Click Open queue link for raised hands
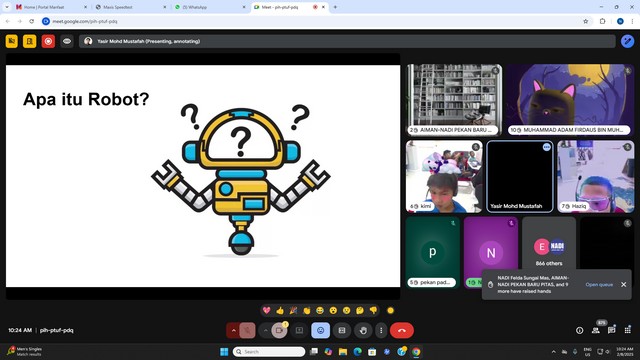The width and height of the screenshot is (640, 360). pos(599,284)
